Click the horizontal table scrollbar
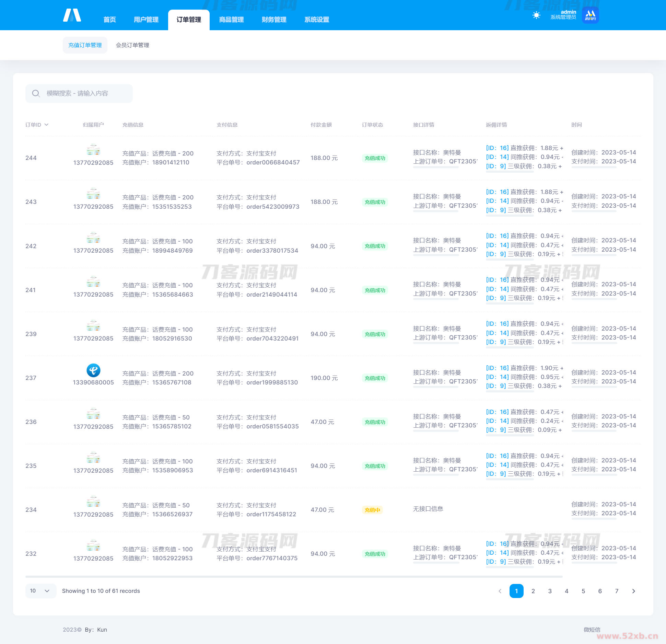The width and height of the screenshot is (666, 644). tap(294, 577)
